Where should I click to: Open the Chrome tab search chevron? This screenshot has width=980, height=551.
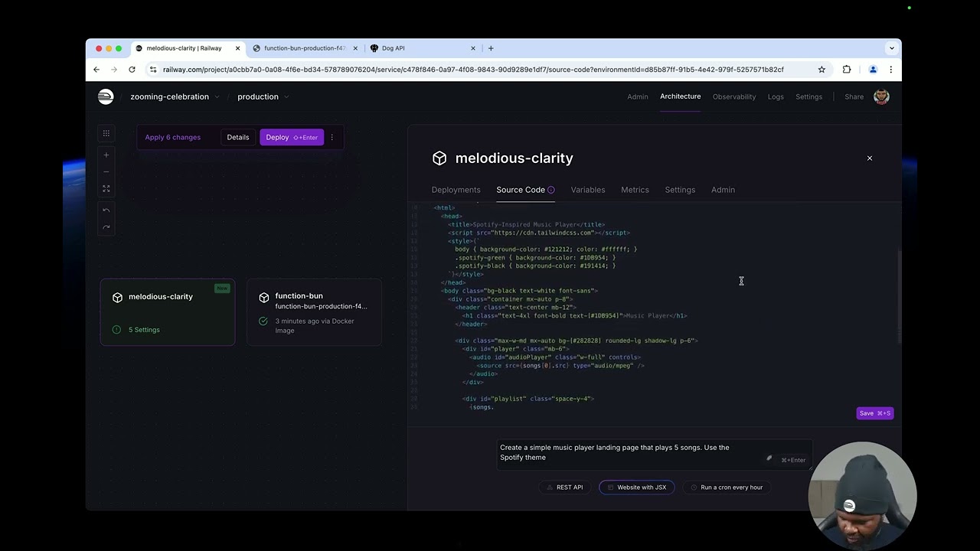click(x=891, y=48)
